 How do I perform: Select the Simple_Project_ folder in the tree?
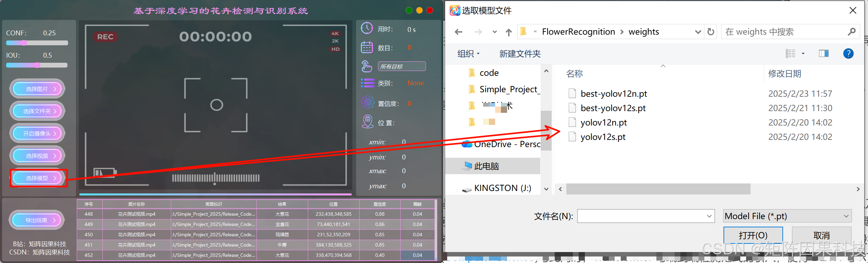(504, 89)
